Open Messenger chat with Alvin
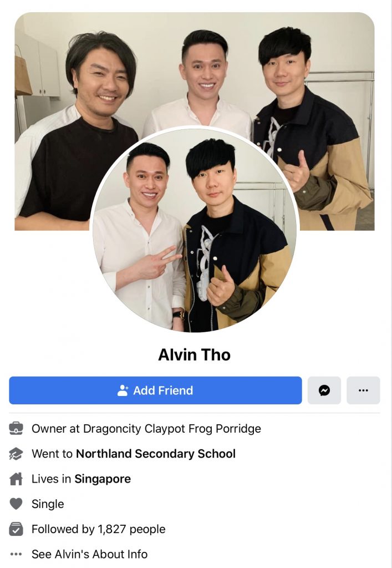392x568 pixels. coord(324,390)
